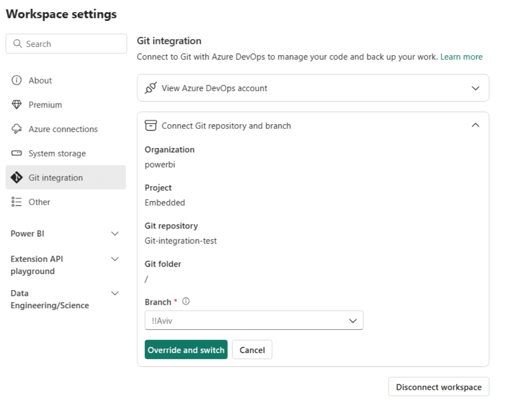Click the Other list icon
Viewport: 532px width, 412px height.
(x=16, y=202)
